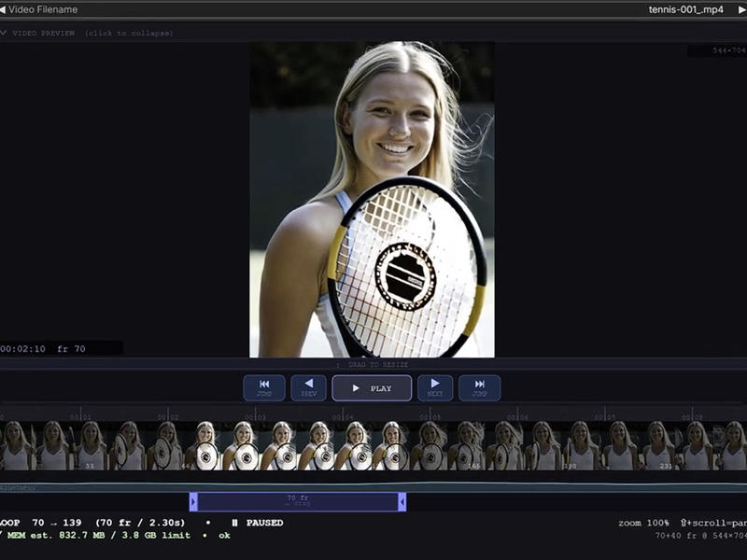Advance one frame with the NEXT button

point(435,388)
